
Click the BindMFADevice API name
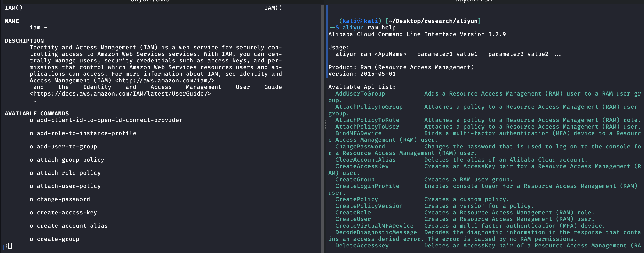(358, 133)
